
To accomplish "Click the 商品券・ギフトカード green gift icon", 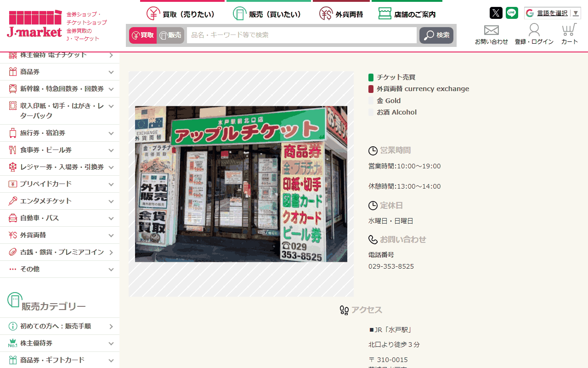I will coord(13,360).
